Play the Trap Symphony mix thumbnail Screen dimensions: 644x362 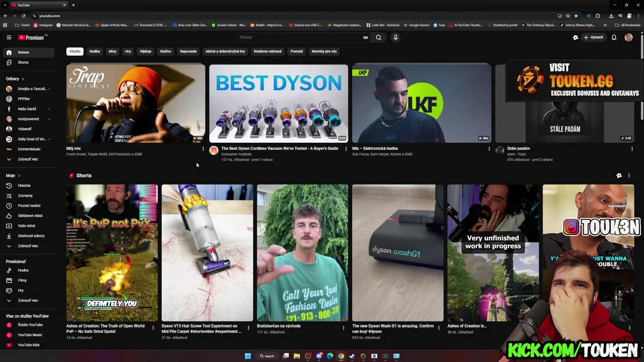click(x=136, y=104)
